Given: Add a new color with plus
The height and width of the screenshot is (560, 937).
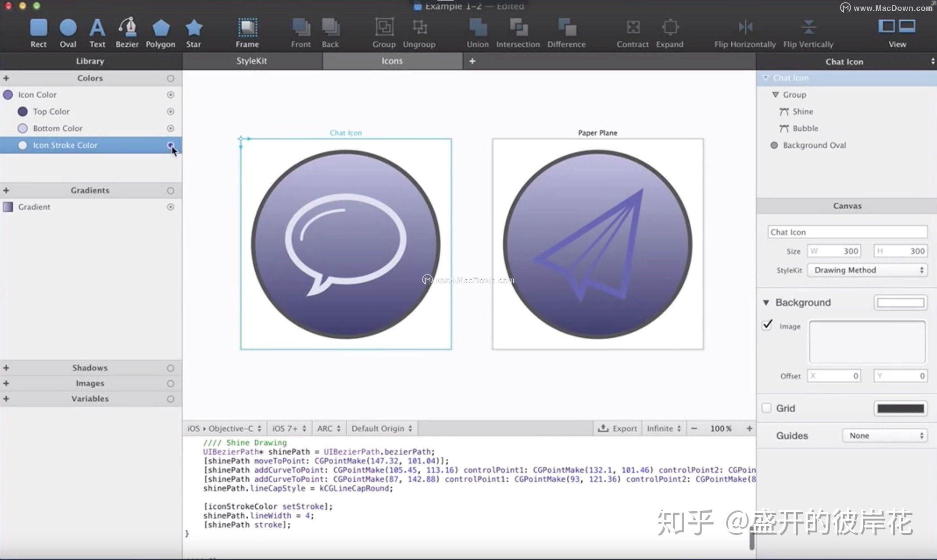Looking at the screenshot, I should pos(6,78).
